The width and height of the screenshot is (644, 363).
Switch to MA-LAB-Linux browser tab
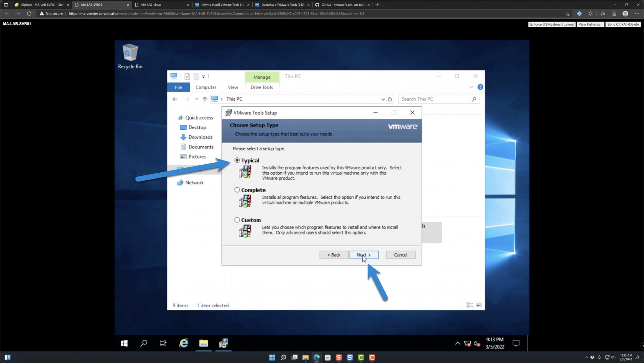(x=162, y=5)
